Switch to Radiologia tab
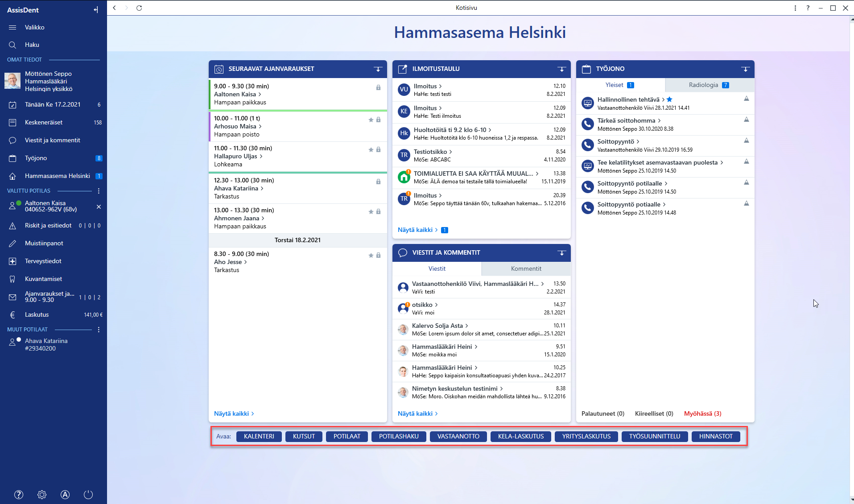854x504 pixels. (x=710, y=85)
